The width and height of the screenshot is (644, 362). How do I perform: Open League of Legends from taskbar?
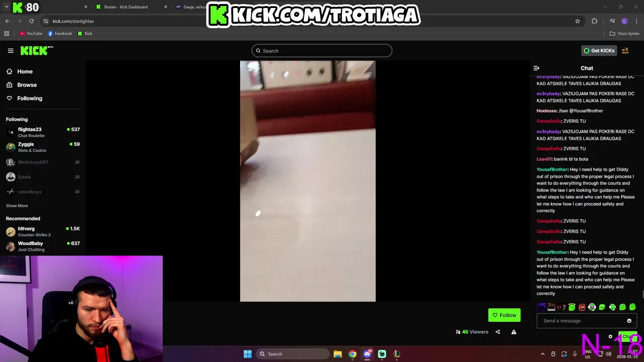(396, 354)
